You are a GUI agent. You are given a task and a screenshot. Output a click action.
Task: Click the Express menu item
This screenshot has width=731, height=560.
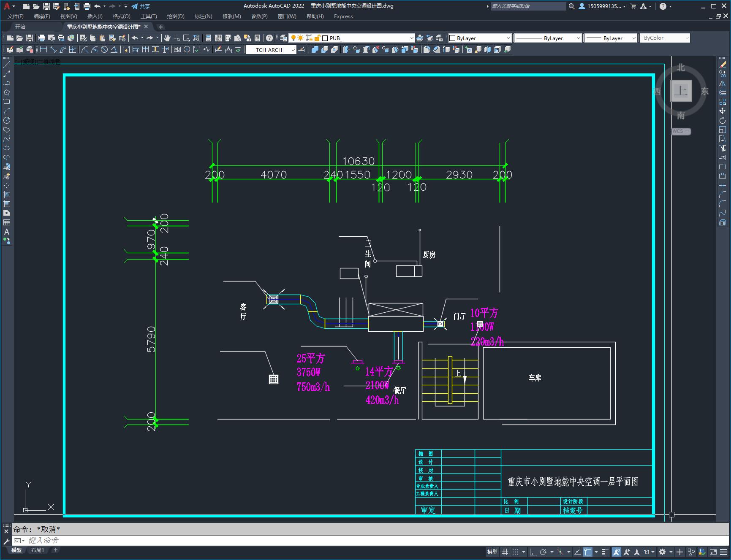[x=343, y=16]
